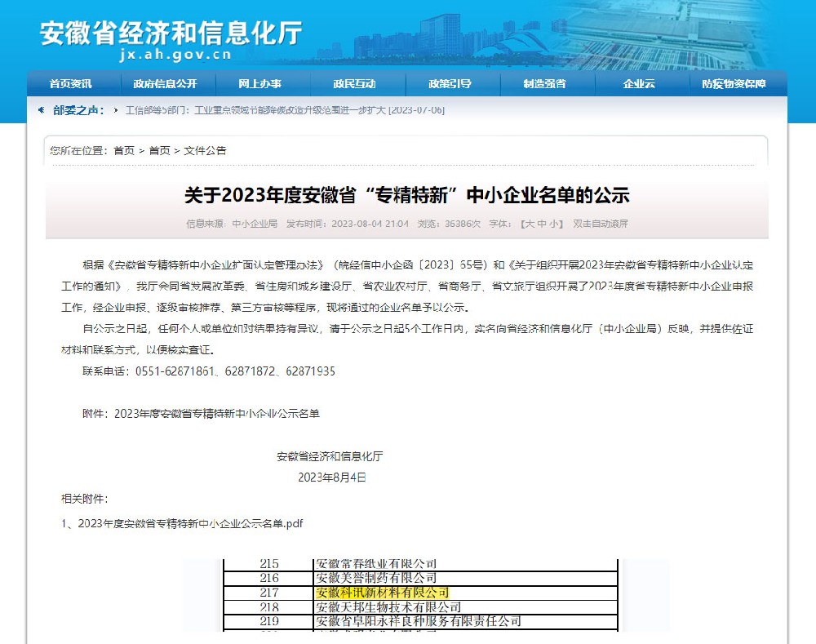Click the 部委之声 ticker label
Viewport: 816px width, 644px height.
point(78,110)
